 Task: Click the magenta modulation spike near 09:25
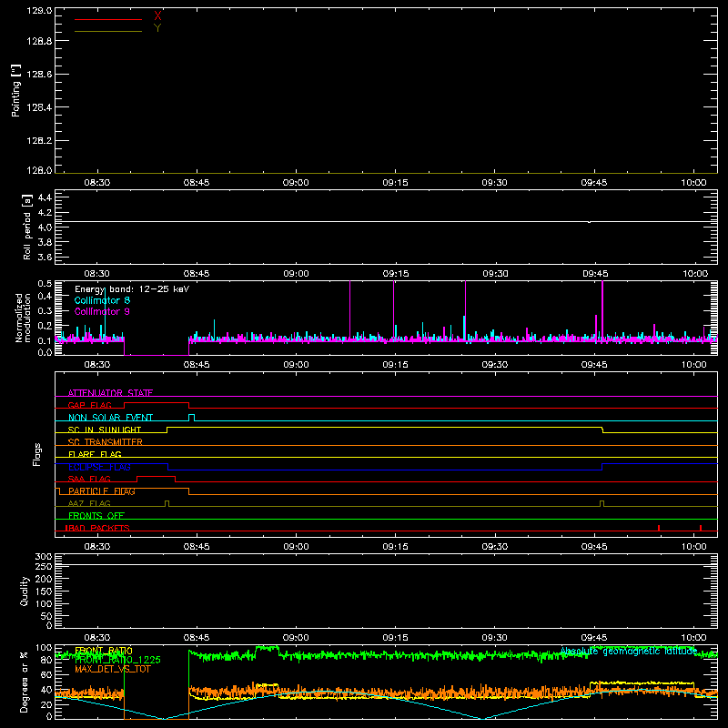[x=465, y=311]
